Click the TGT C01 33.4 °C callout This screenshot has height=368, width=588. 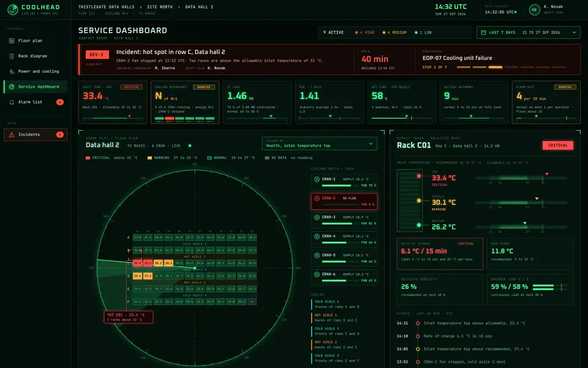(128, 317)
